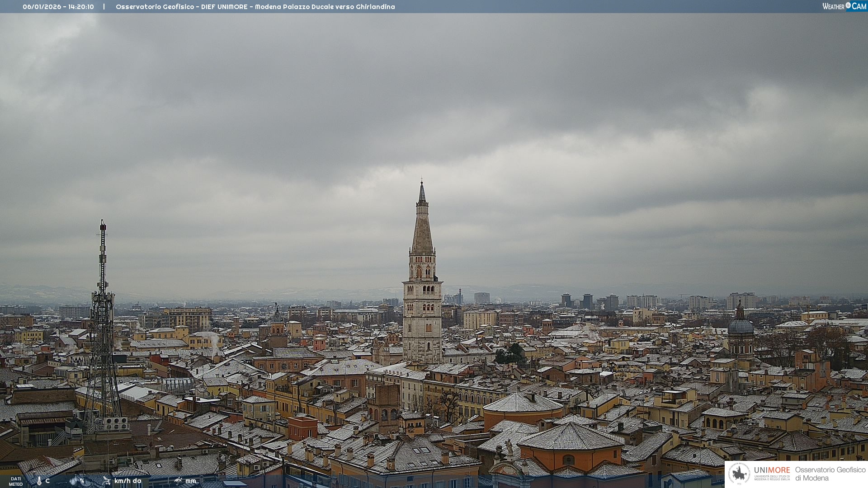Click the DATI METEO label
This screenshot has width=868, height=488.
16,481
